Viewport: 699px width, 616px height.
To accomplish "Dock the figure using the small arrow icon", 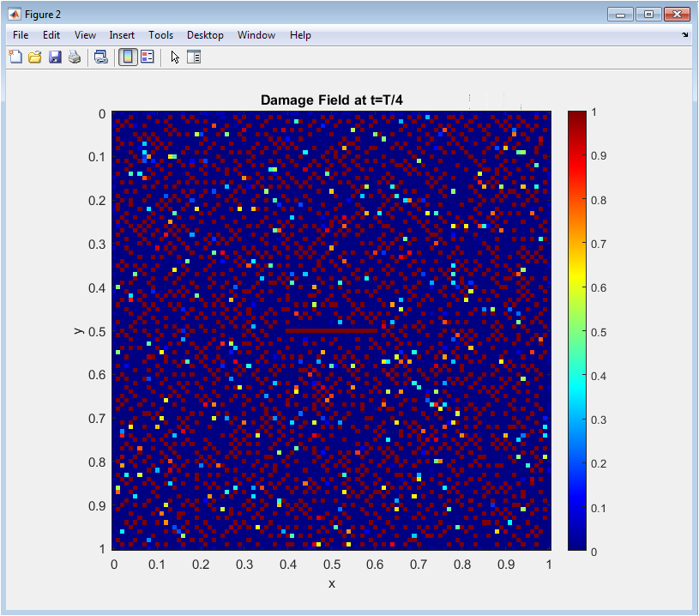I will (x=684, y=35).
